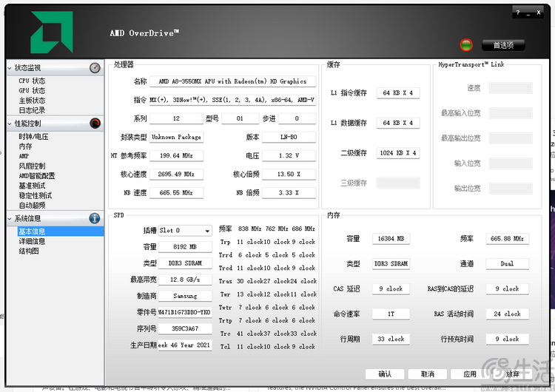Image resolution: width=555 pixels, height=392 pixels.
Task: Click the orange dial icon beside 性能控制
Action: point(95,124)
